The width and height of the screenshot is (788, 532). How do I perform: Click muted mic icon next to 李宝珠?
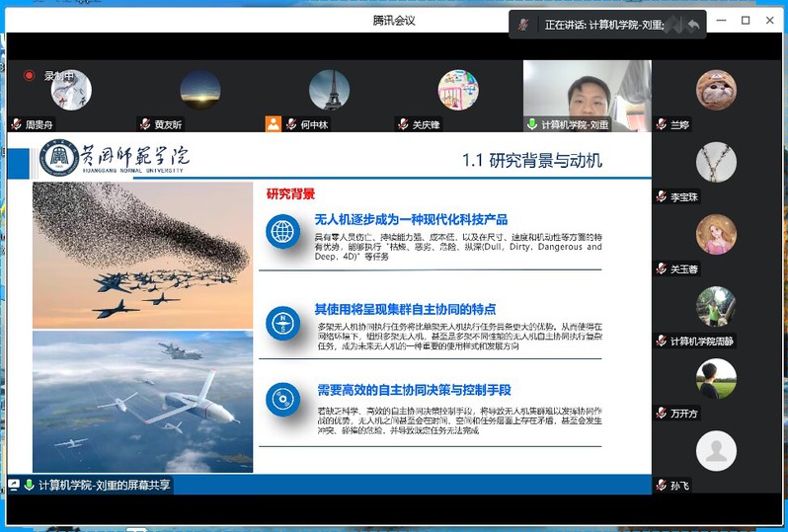pyautogui.click(x=661, y=196)
